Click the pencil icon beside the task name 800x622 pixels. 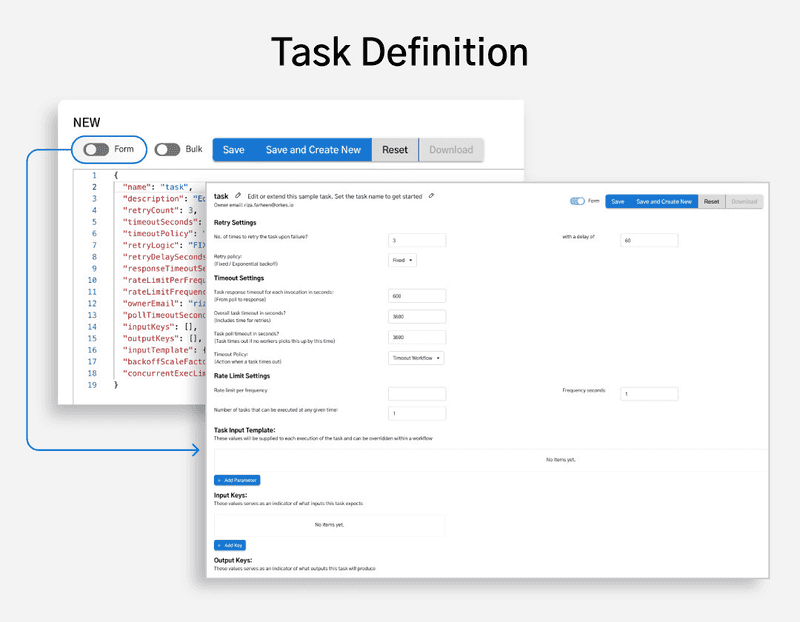237,196
